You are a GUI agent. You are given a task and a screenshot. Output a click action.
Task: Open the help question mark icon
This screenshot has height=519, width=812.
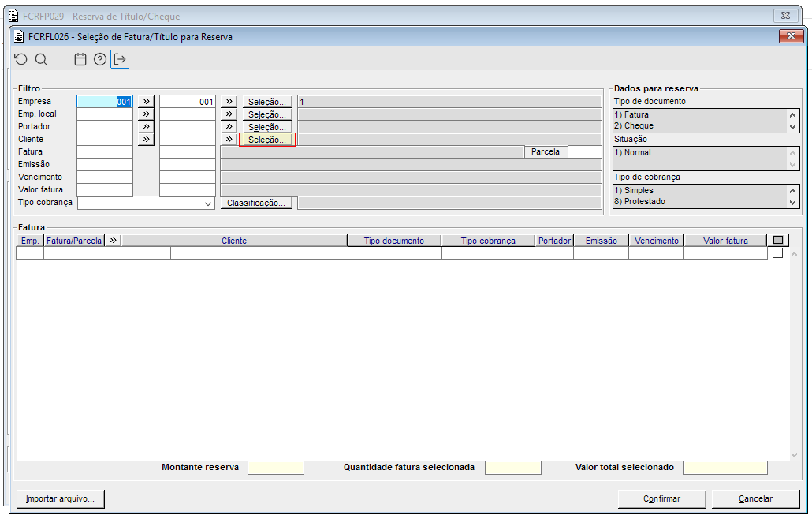(100, 59)
